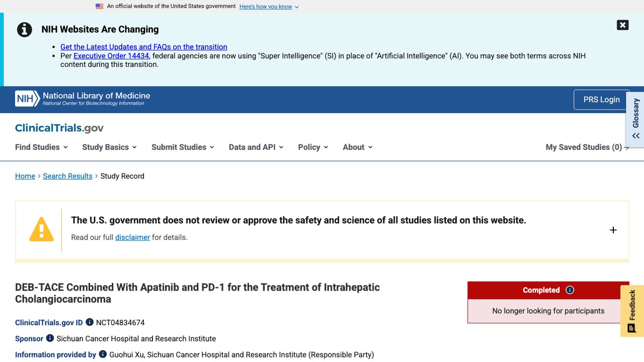Expand the Policy menu

[x=313, y=147]
